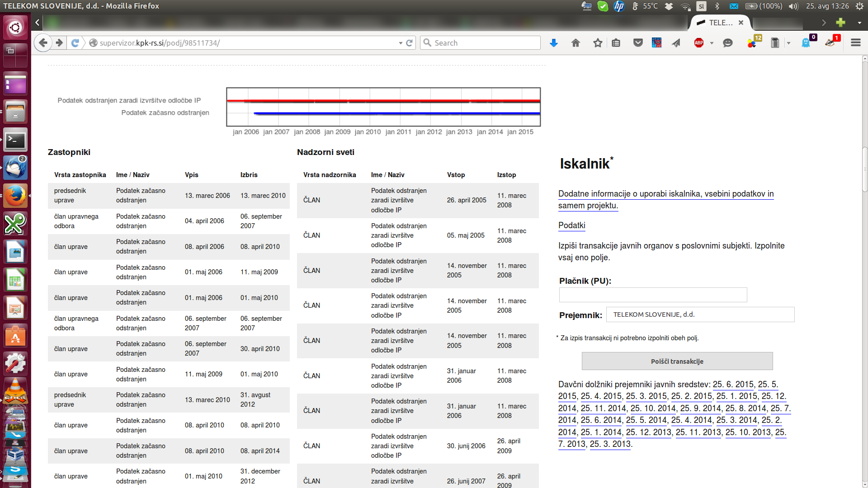Open the Adblock Plus dropdown arrow
Viewport: 868px width, 488px height.
click(x=712, y=43)
